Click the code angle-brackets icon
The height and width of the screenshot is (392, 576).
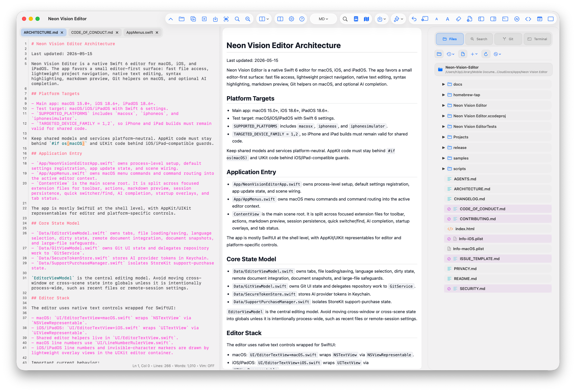528,19
